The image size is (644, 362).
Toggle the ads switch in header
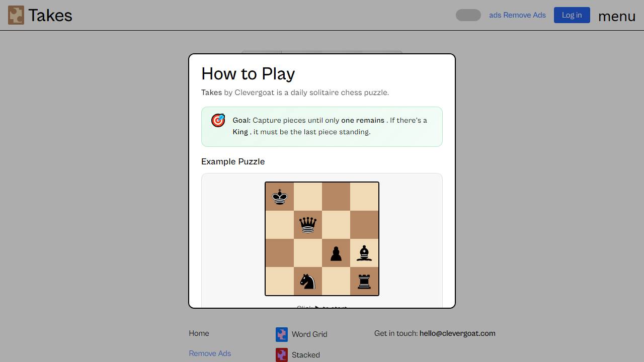pyautogui.click(x=468, y=15)
